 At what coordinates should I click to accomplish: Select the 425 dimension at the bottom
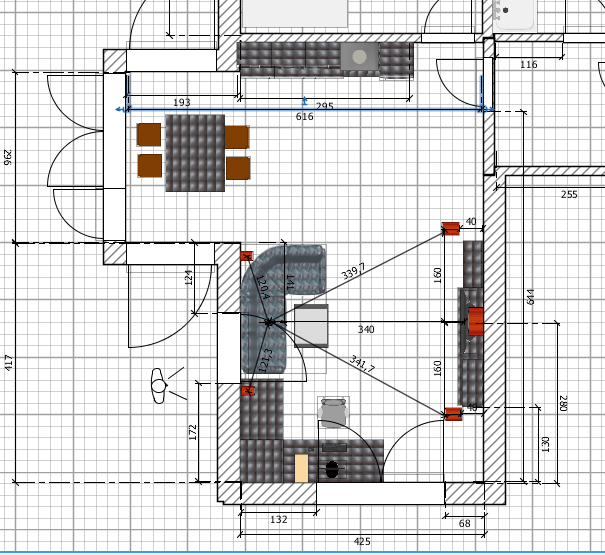click(x=362, y=541)
